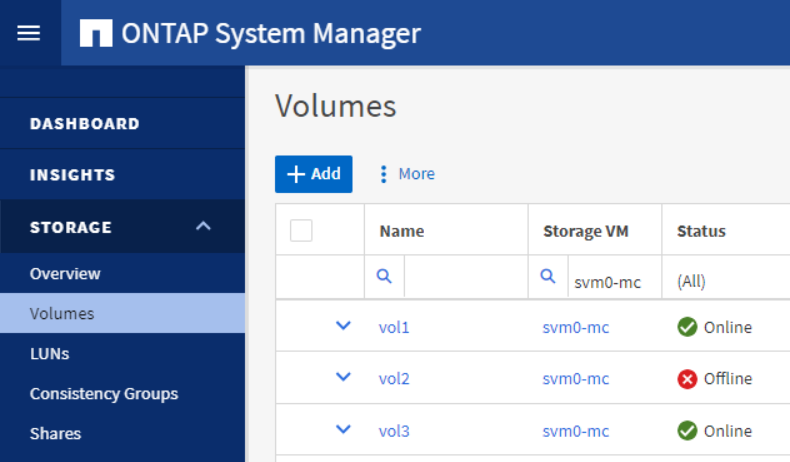Expand the vol1 row details

343,326
